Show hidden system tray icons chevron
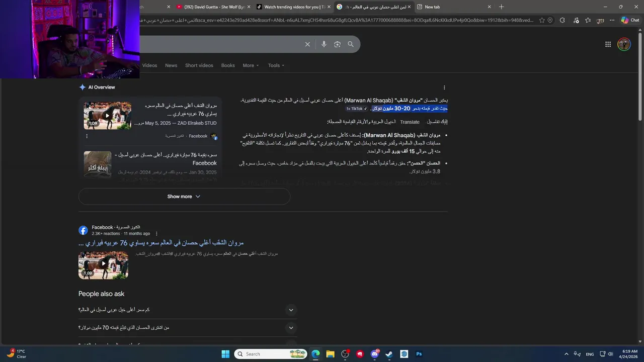The width and height of the screenshot is (644, 362). (566, 354)
